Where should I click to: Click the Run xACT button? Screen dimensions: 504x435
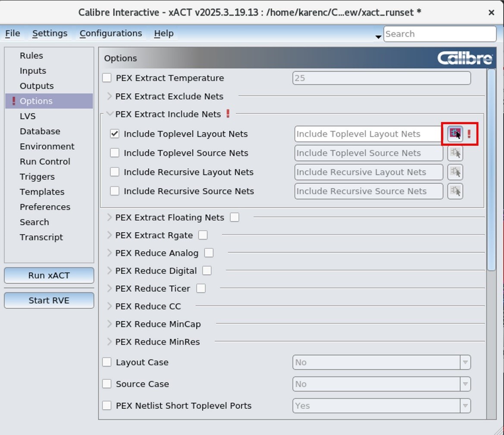coord(49,275)
